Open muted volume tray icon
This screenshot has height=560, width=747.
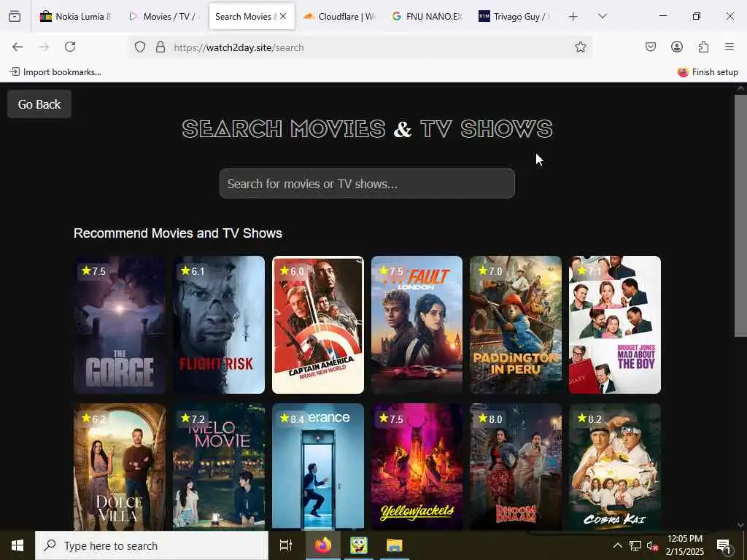652,545
